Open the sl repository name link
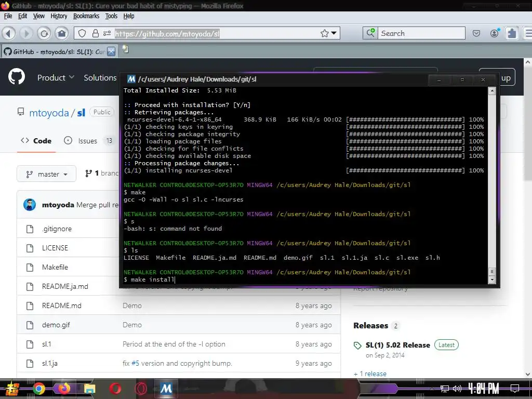This screenshot has height=399, width=532. [81, 113]
